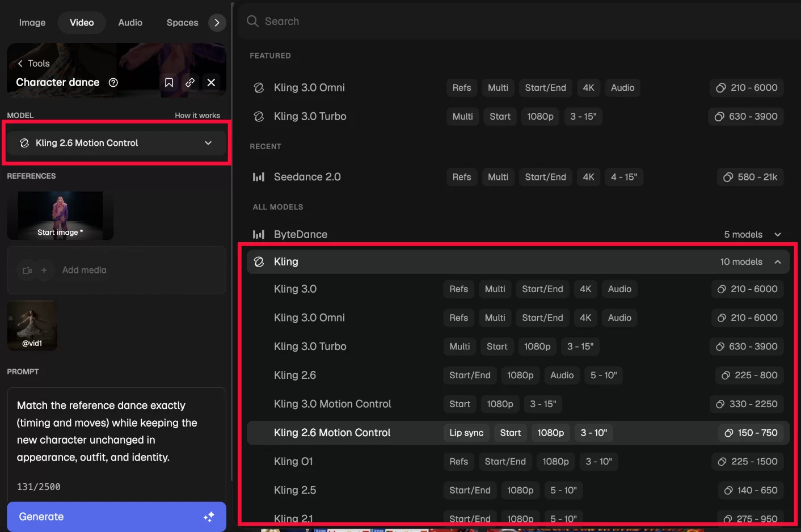Click the 5 models label for ByteDance
The image size is (801, 532).
(743, 234)
